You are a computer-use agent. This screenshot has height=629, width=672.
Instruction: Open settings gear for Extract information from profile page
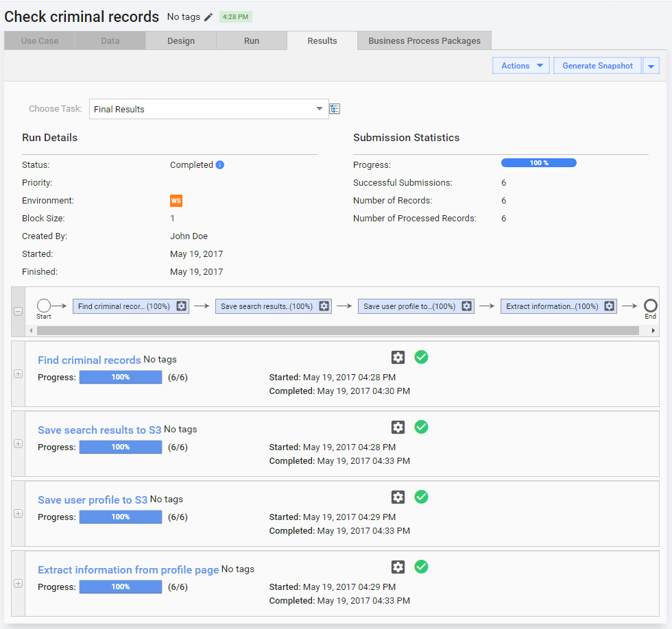[398, 567]
